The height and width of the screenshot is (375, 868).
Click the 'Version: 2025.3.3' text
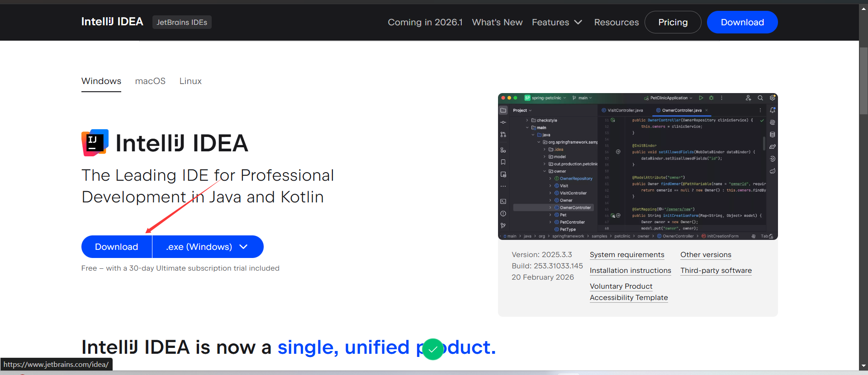pos(542,255)
